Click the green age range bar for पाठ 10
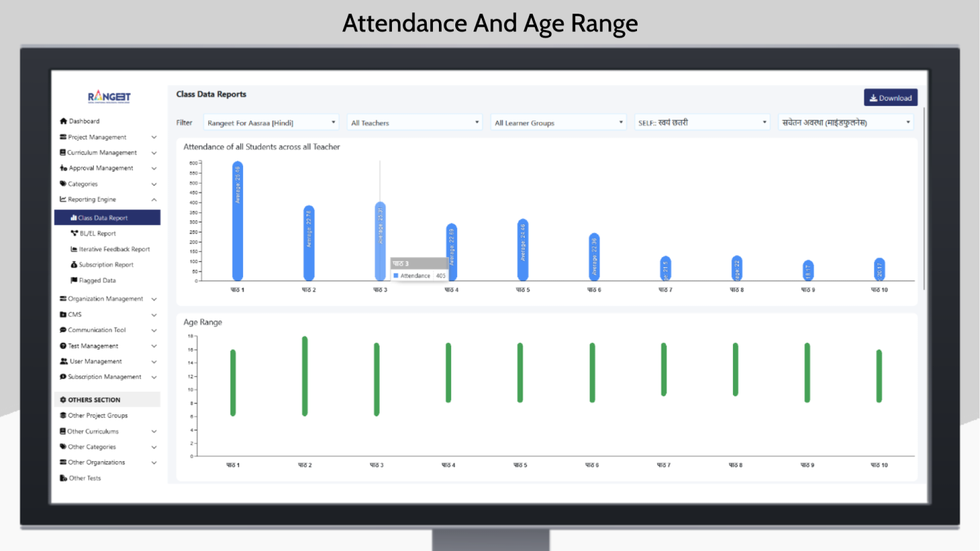This screenshot has width=980, height=551. tap(879, 376)
